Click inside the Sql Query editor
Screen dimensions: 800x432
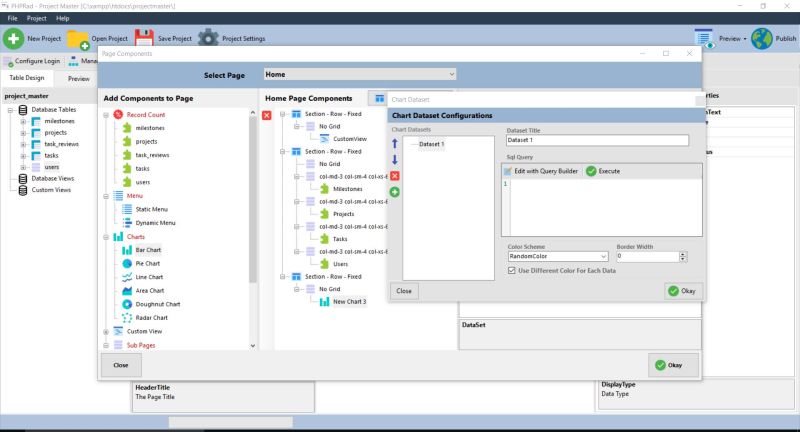[x=605, y=207]
